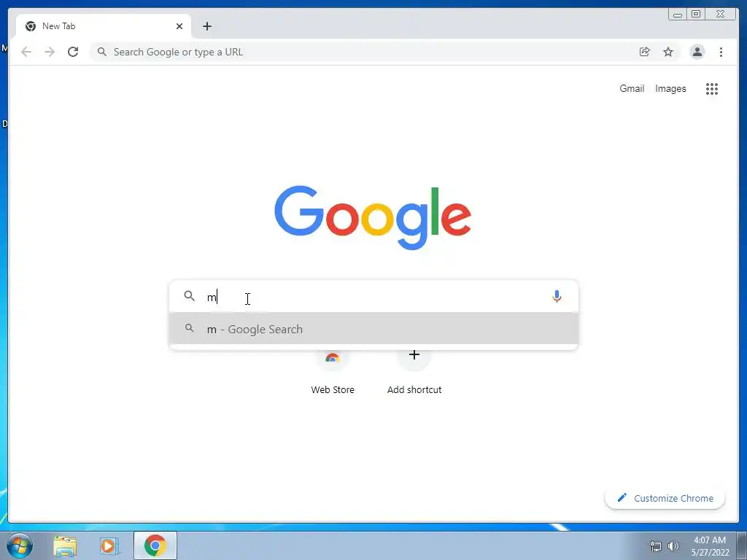Open the Google apps grid
747x560 pixels.
pyautogui.click(x=712, y=88)
